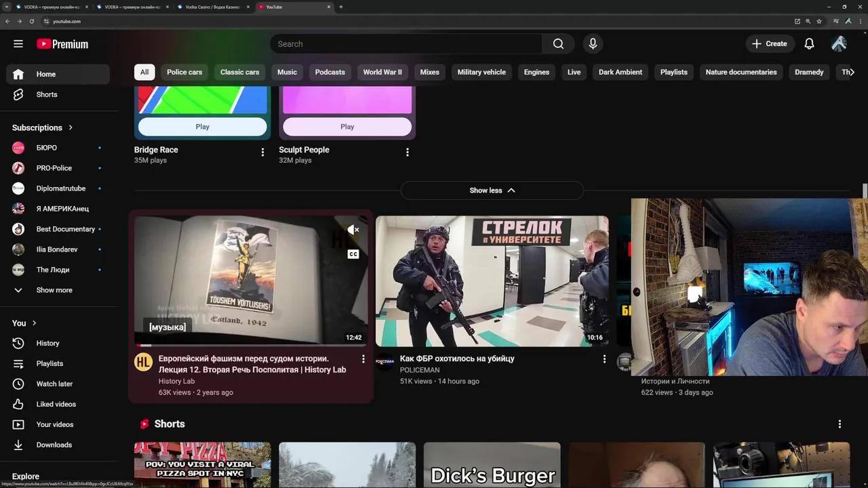This screenshot has width=868, height=488.
Task: Open PRO-Police channel subscription
Action: [x=58, y=168]
